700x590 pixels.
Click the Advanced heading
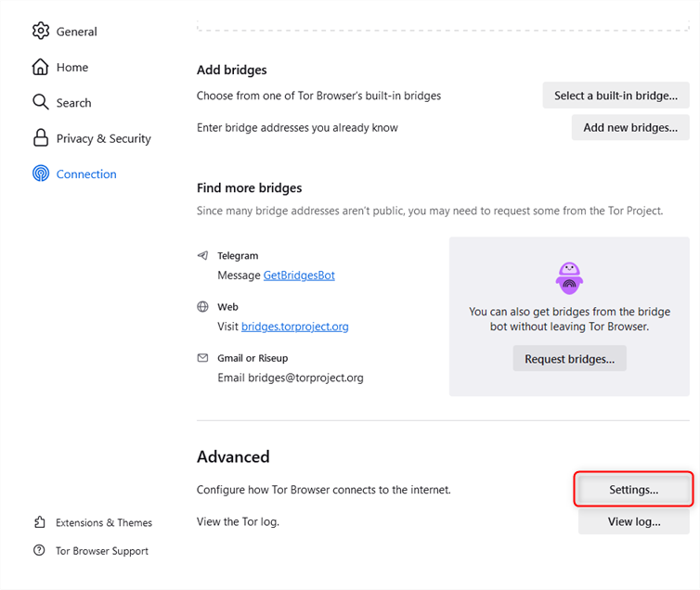click(x=233, y=456)
